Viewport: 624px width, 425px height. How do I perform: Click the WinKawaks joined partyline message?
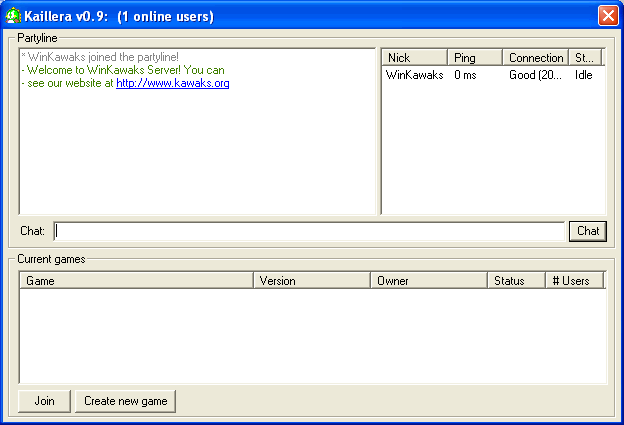coord(100,57)
